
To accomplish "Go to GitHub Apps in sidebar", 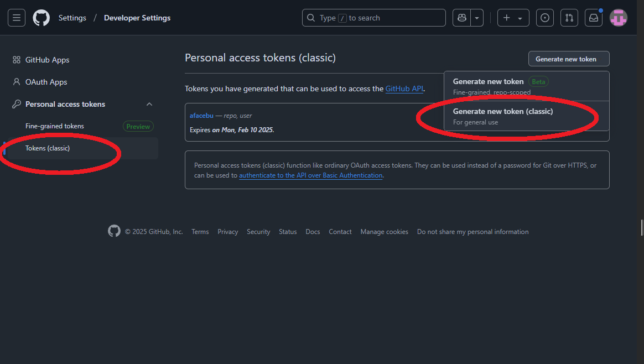I will coord(47,60).
